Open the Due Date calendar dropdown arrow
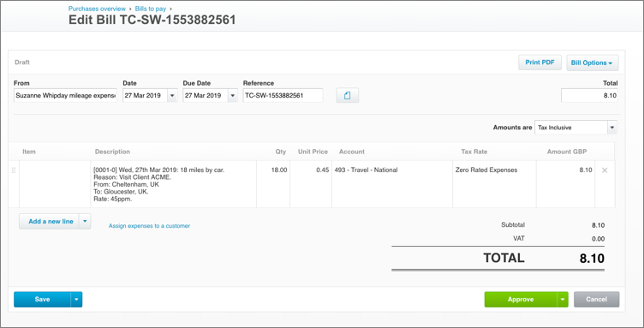The width and height of the screenshot is (644, 328). click(233, 95)
